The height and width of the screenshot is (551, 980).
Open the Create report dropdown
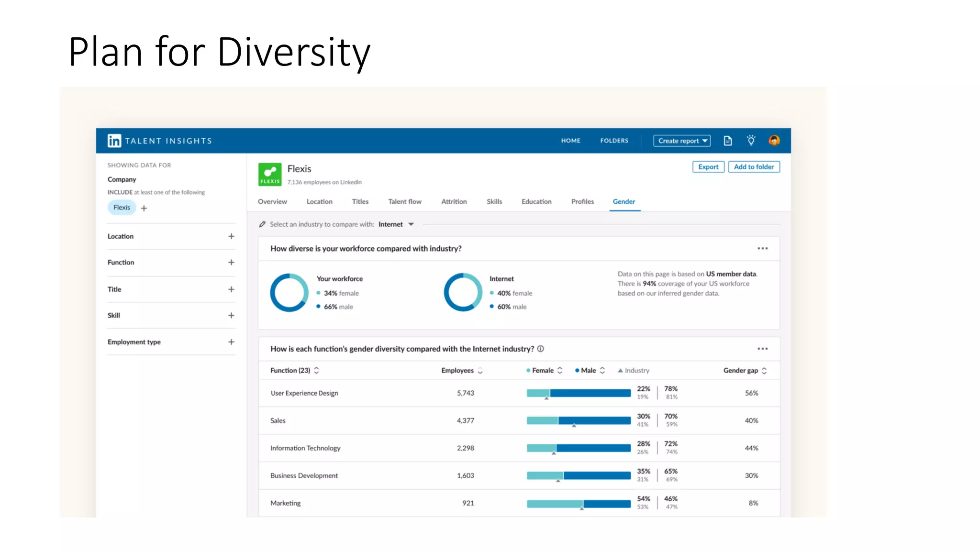click(x=682, y=141)
